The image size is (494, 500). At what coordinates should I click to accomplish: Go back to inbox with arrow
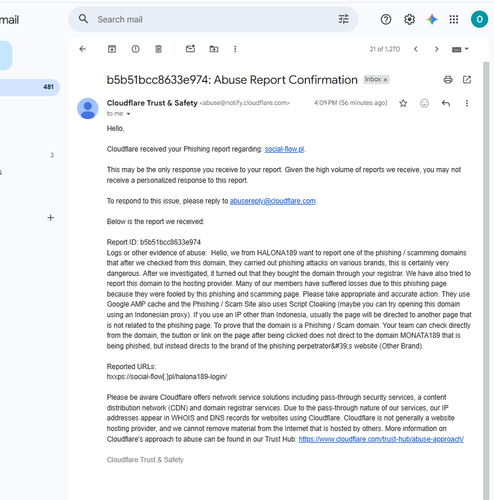pyautogui.click(x=83, y=49)
